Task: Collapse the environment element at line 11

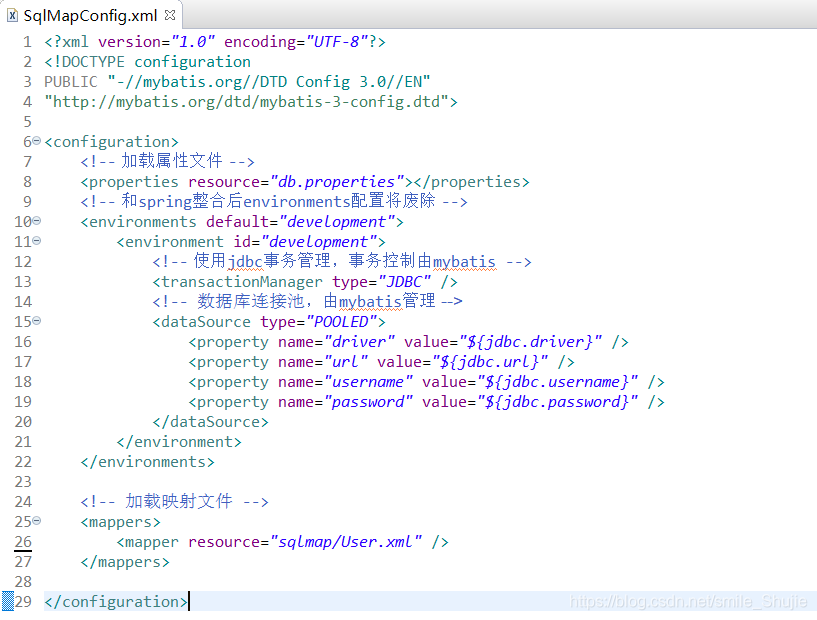Action: (36, 241)
